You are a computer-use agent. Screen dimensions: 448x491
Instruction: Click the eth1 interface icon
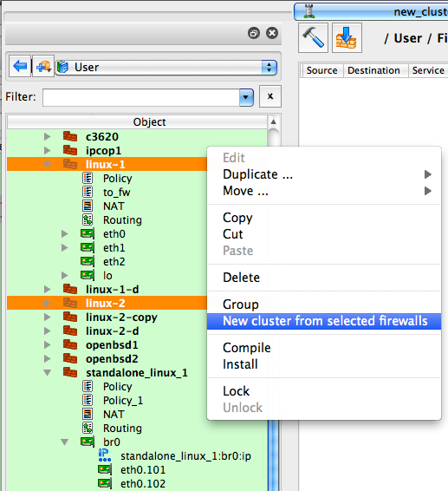point(88,247)
